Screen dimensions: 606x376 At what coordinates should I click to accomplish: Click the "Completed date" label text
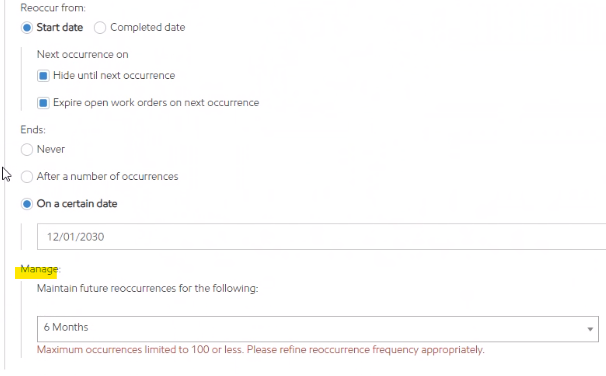148,27
